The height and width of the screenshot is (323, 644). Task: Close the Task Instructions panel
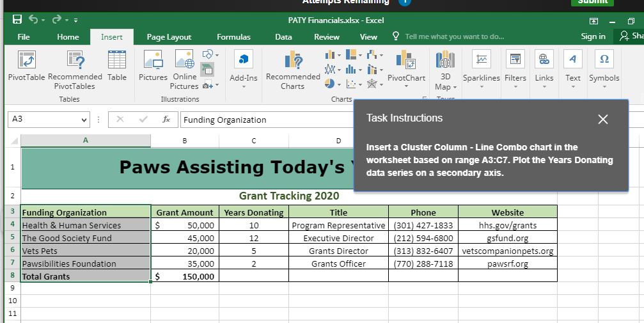(602, 119)
